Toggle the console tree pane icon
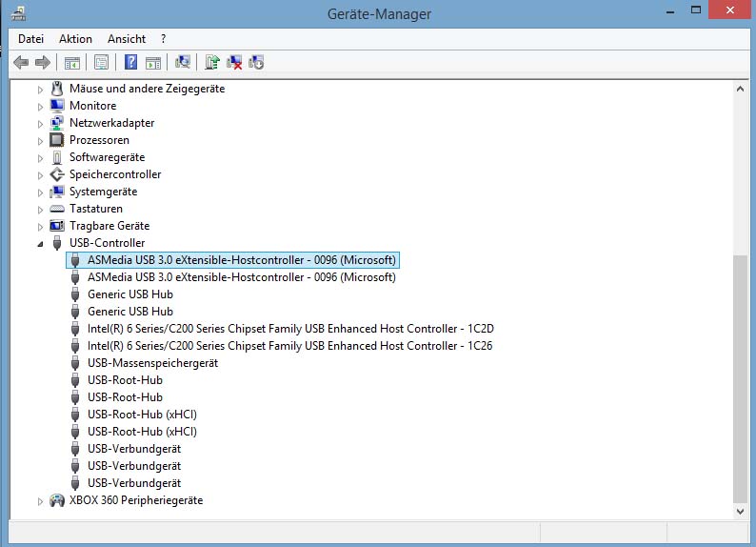The height and width of the screenshot is (547, 756). point(72,62)
